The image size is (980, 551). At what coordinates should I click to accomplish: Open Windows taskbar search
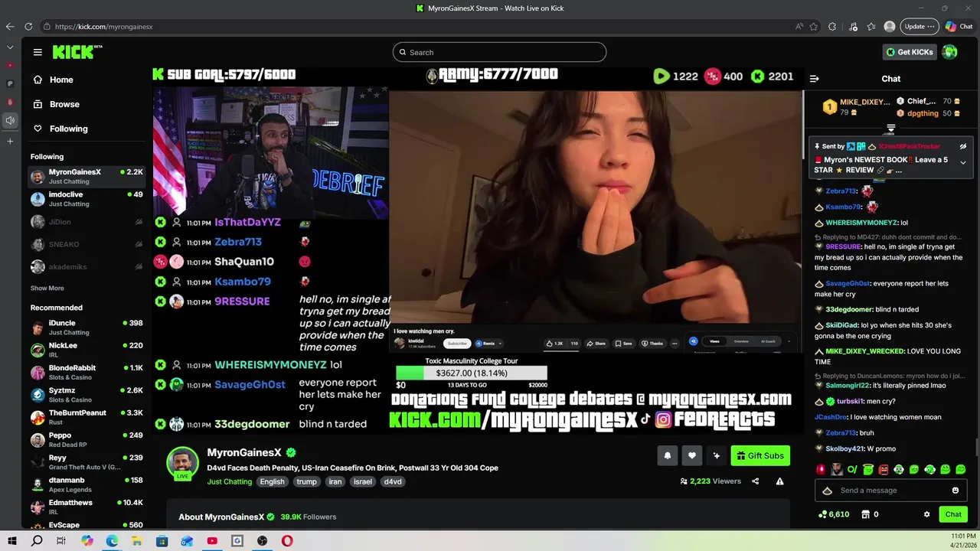click(x=37, y=541)
